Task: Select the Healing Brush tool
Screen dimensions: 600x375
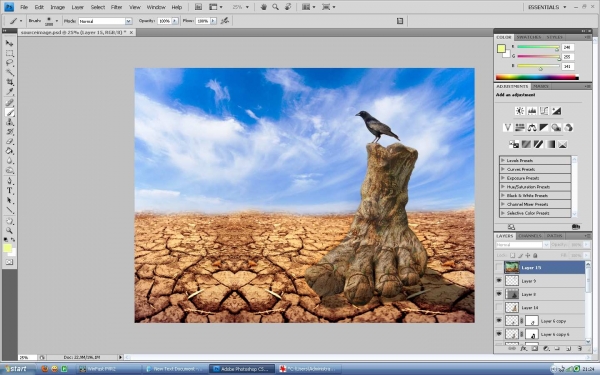Action: click(9, 103)
